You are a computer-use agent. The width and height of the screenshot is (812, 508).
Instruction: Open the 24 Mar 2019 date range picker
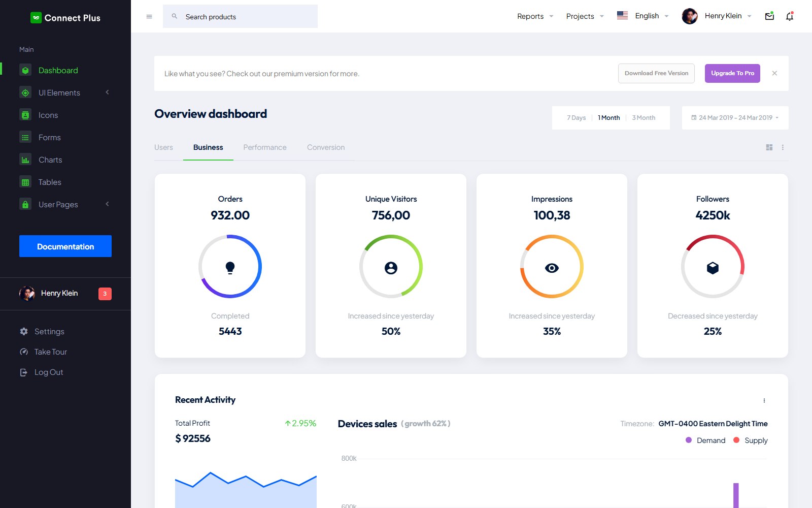tap(735, 118)
